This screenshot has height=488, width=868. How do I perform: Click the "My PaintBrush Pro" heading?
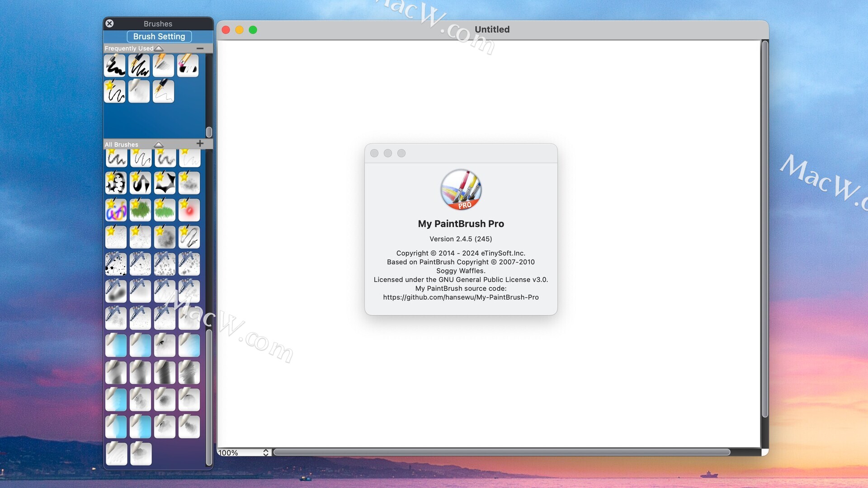click(x=461, y=224)
